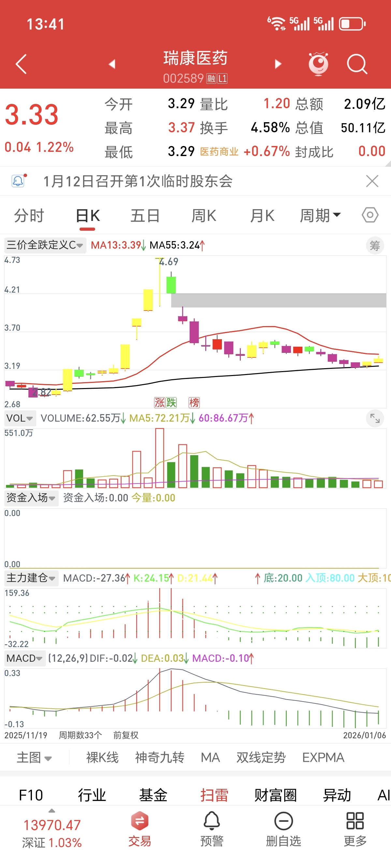Select 双线定势 overlay option
Image resolution: width=391 pixels, height=868 pixels.
coord(261,758)
